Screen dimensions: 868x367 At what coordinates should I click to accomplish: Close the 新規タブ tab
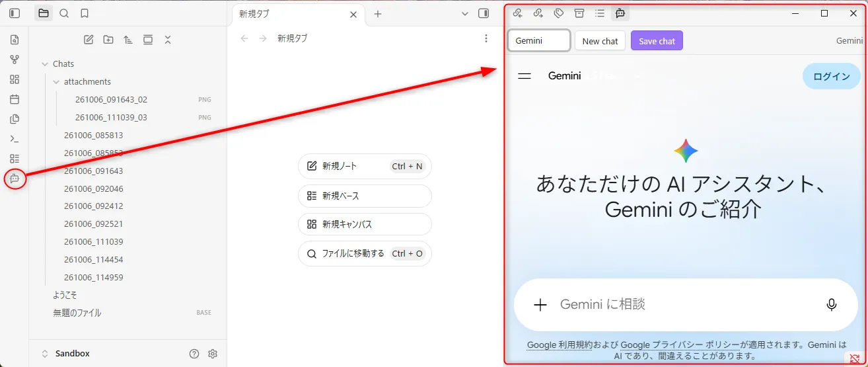pos(353,14)
